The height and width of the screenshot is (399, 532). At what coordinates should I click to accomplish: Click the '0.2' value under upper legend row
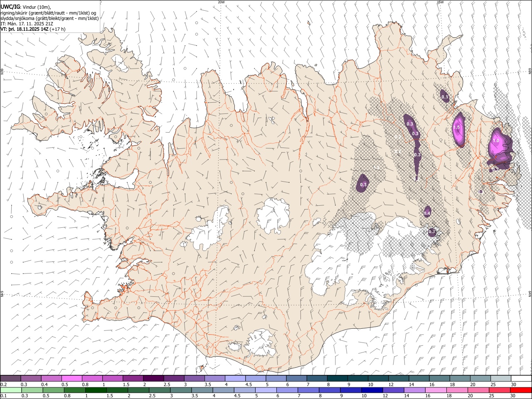pyautogui.click(x=3, y=384)
